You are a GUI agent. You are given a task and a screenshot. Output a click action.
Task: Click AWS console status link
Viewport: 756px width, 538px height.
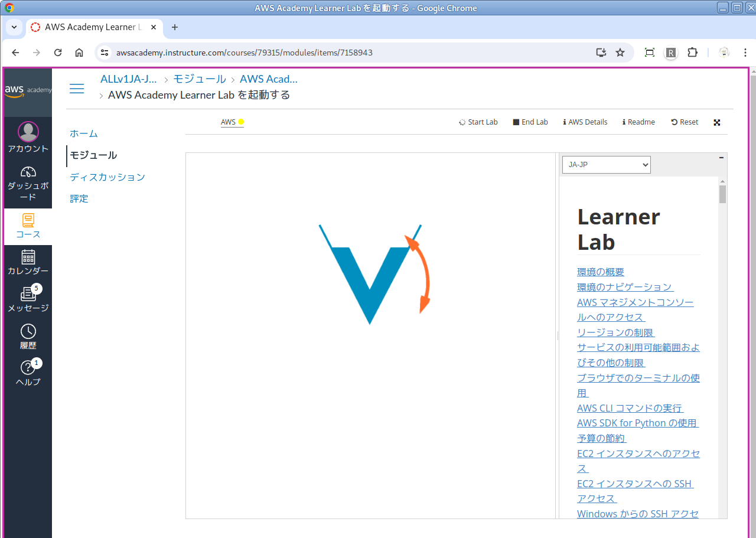[232, 122]
